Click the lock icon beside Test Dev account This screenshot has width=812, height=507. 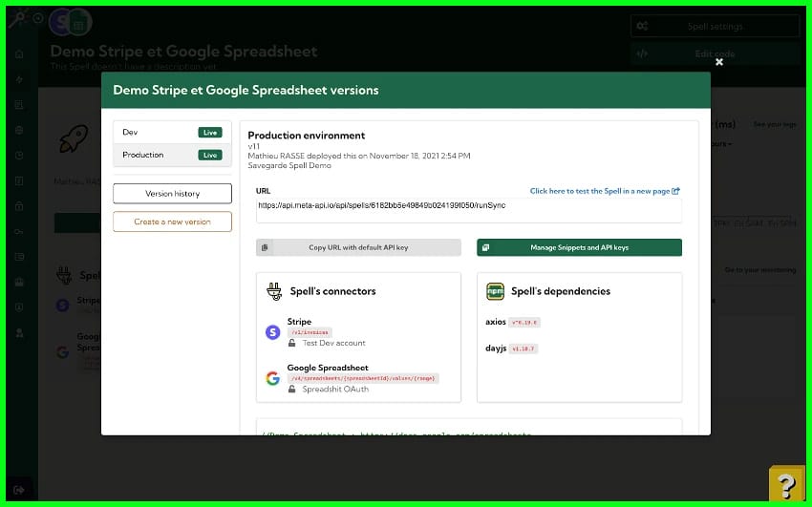[x=292, y=343]
